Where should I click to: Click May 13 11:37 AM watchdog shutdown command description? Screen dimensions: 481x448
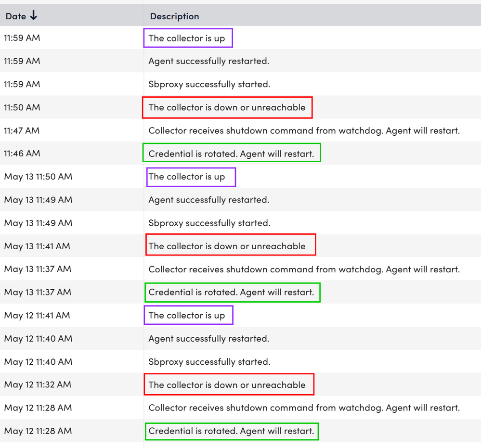point(304,269)
